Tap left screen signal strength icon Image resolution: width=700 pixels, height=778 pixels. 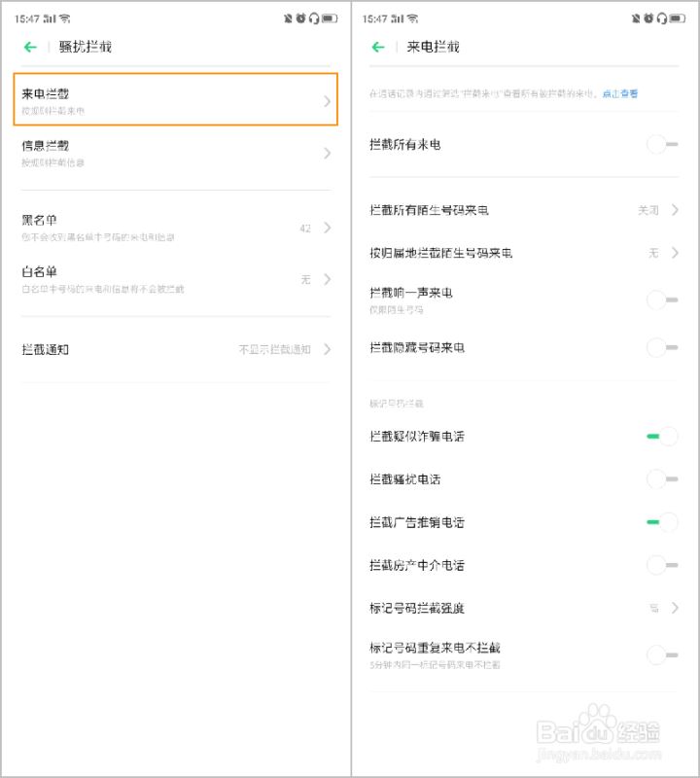[x=50, y=18]
